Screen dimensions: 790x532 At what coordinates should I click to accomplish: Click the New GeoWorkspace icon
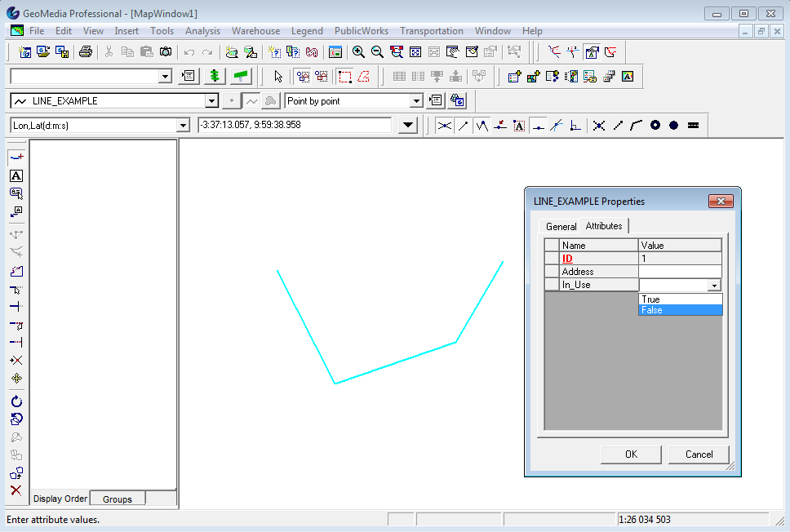coord(25,51)
